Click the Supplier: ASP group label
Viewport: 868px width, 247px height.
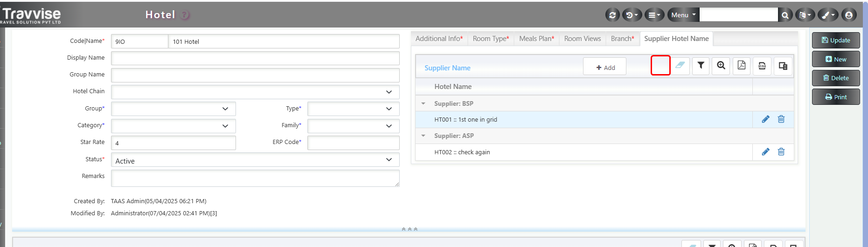coord(454,136)
